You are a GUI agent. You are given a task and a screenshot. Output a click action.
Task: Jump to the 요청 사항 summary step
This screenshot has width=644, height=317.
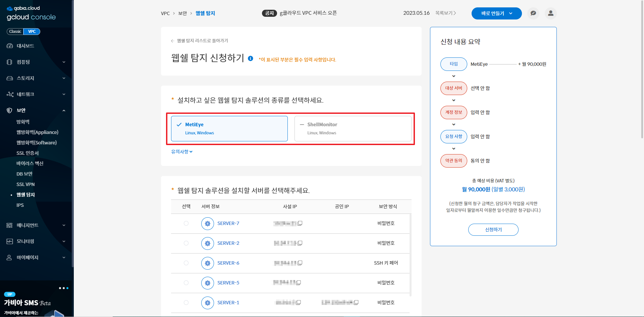[454, 137]
